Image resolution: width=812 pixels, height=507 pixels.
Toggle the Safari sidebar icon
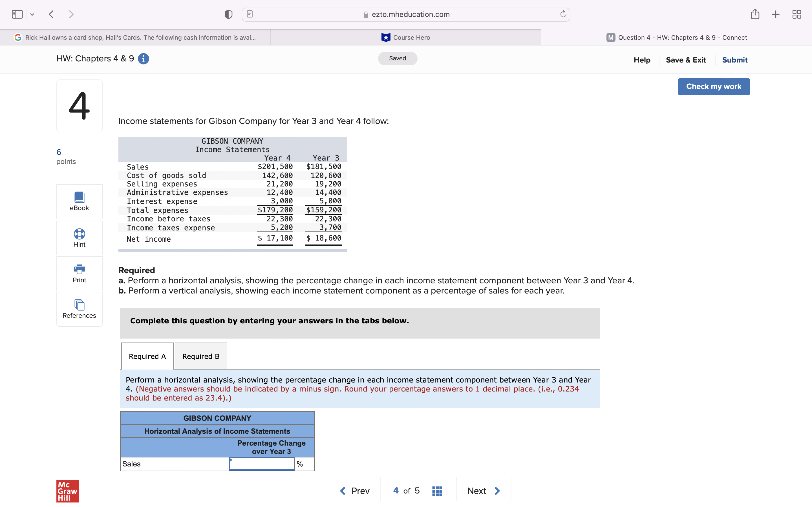coord(17,14)
